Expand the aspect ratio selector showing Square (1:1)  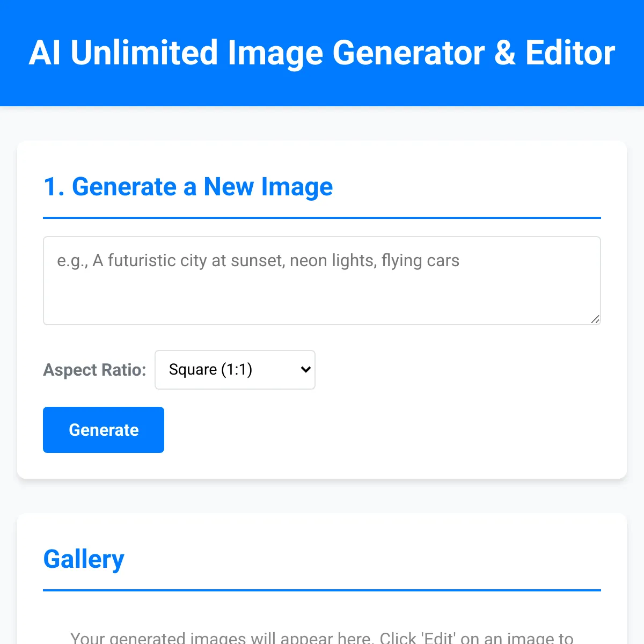[x=235, y=370]
